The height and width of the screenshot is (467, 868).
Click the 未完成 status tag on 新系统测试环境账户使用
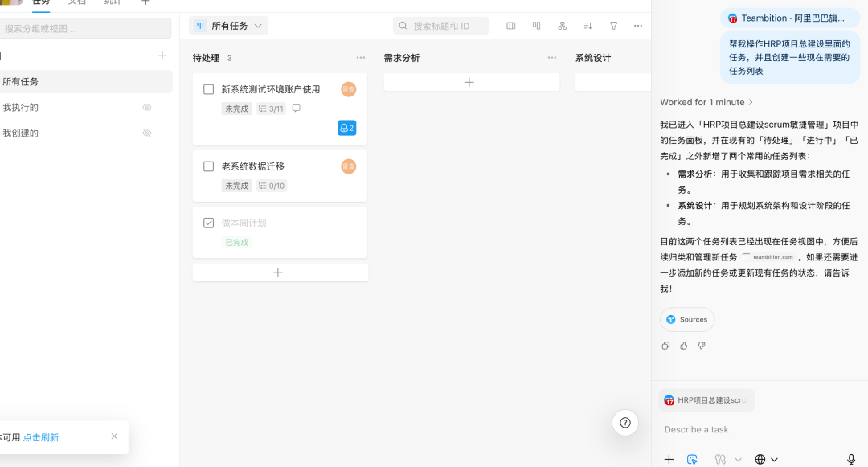pos(237,109)
